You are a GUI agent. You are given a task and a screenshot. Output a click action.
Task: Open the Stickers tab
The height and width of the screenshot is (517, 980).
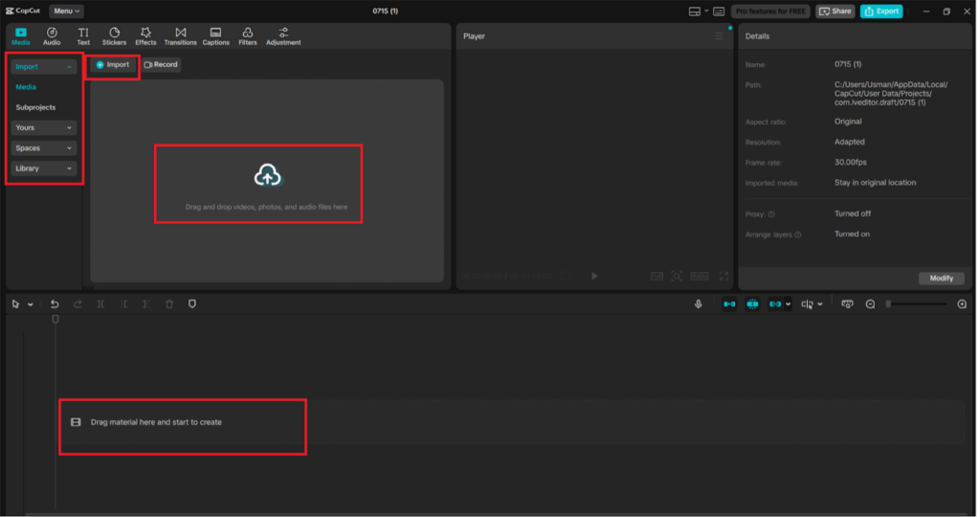click(115, 36)
